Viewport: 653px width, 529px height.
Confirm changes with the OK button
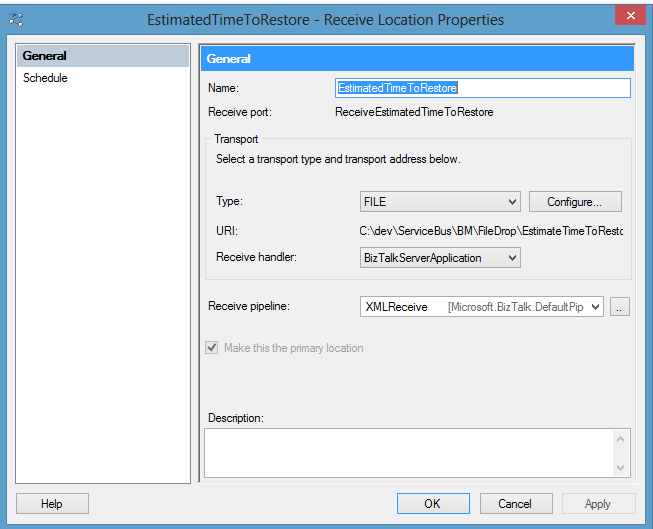click(432, 504)
